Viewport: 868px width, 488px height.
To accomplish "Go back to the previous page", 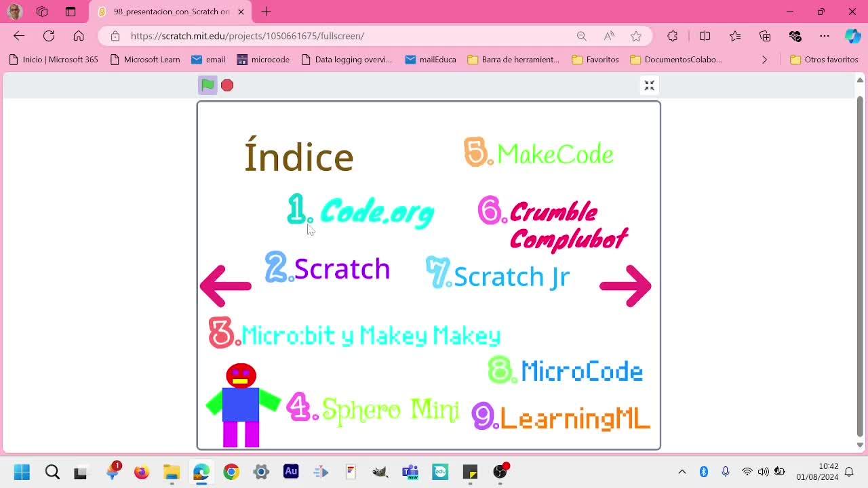I will pos(19,36).
